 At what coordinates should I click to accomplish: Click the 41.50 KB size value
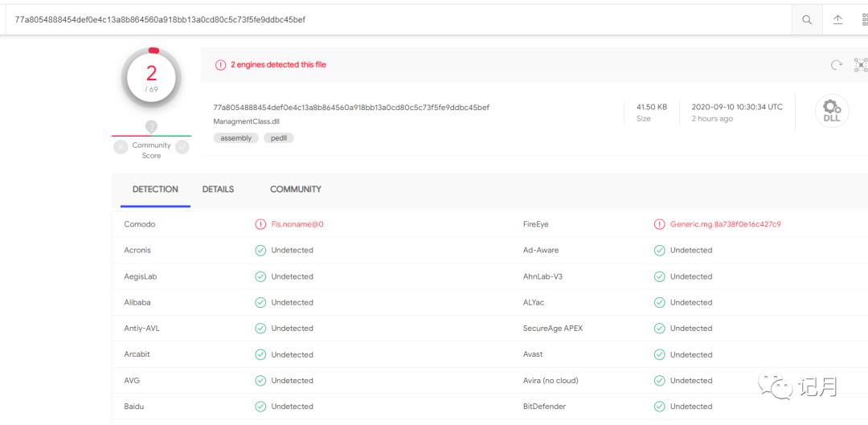click(652, 107)
